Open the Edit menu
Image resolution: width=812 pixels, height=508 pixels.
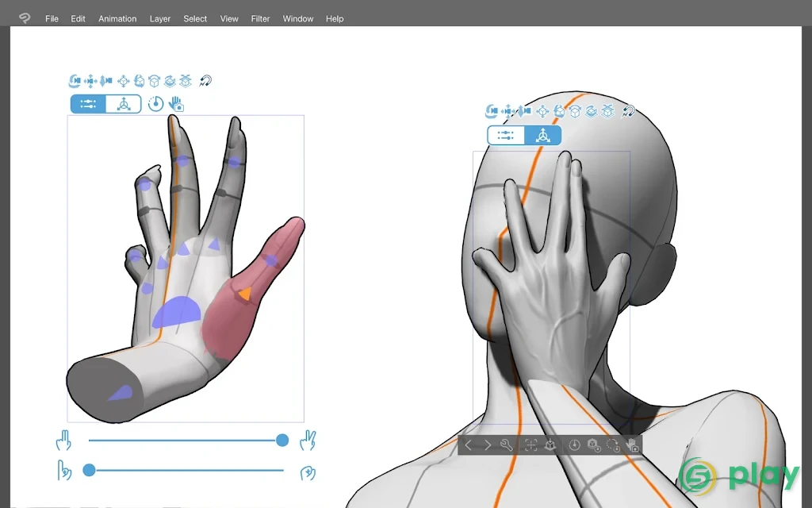[x=79, y=19]
